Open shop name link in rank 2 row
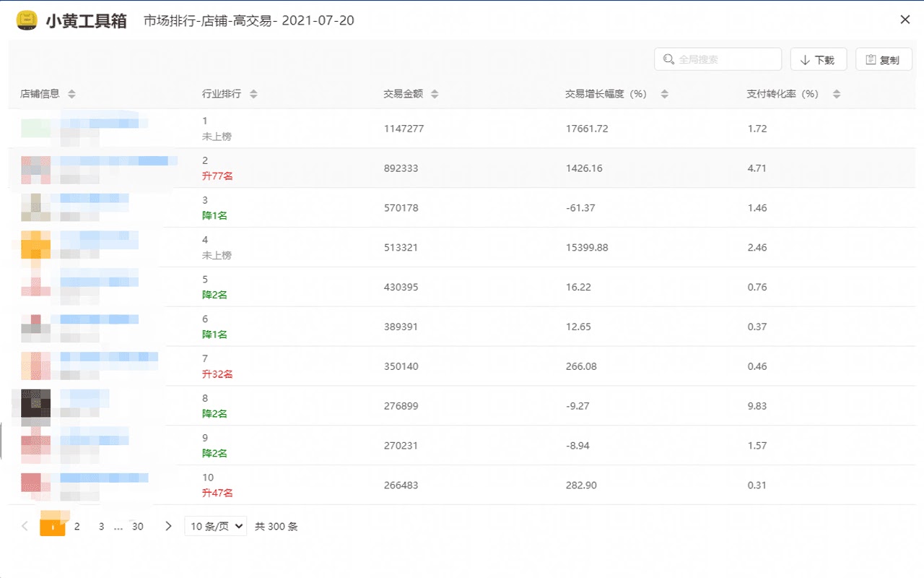Image resolution: width=924 pixels, height=578 pixels. pos(118,160)
